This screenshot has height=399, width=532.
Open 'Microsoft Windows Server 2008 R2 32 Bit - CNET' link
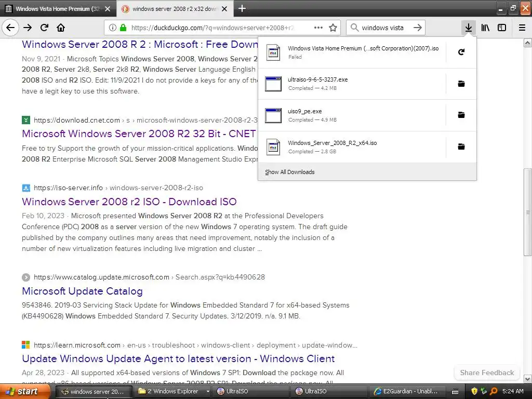(139, 134)
